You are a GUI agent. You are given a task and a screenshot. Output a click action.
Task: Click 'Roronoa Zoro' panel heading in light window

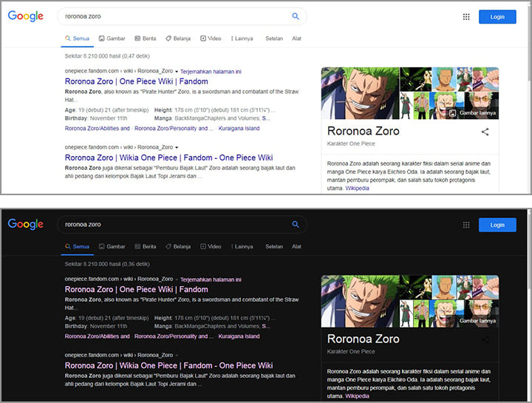pyautogui.click(x=363, y=131)
